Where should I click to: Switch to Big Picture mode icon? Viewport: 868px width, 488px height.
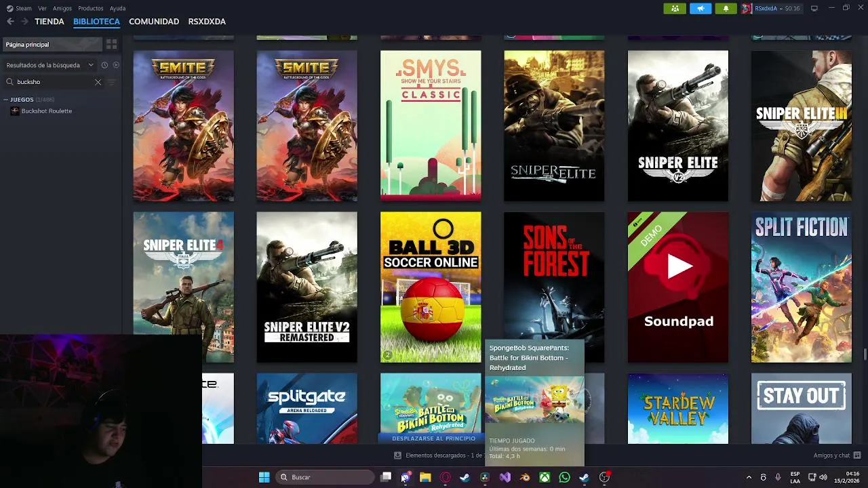click(814, 8)
